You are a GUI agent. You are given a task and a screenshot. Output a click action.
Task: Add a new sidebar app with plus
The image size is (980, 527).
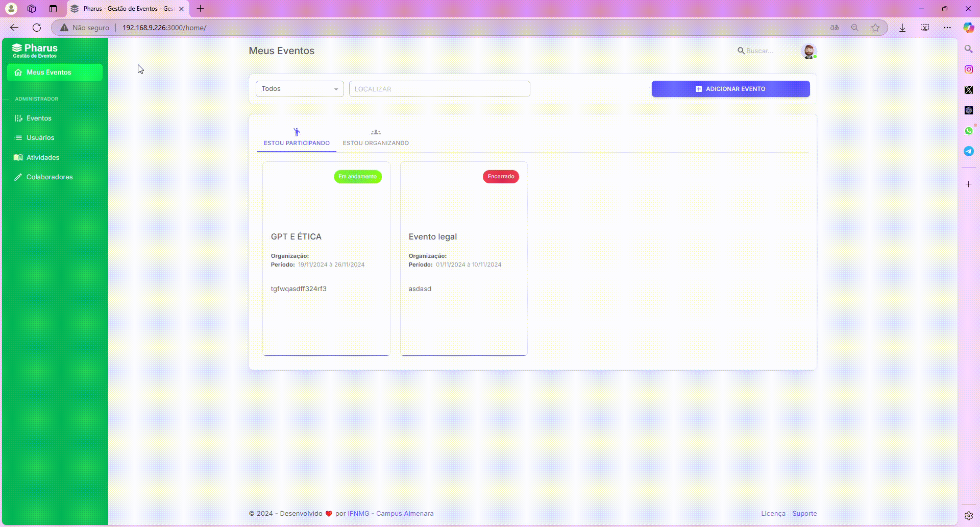tap(968, 184)
